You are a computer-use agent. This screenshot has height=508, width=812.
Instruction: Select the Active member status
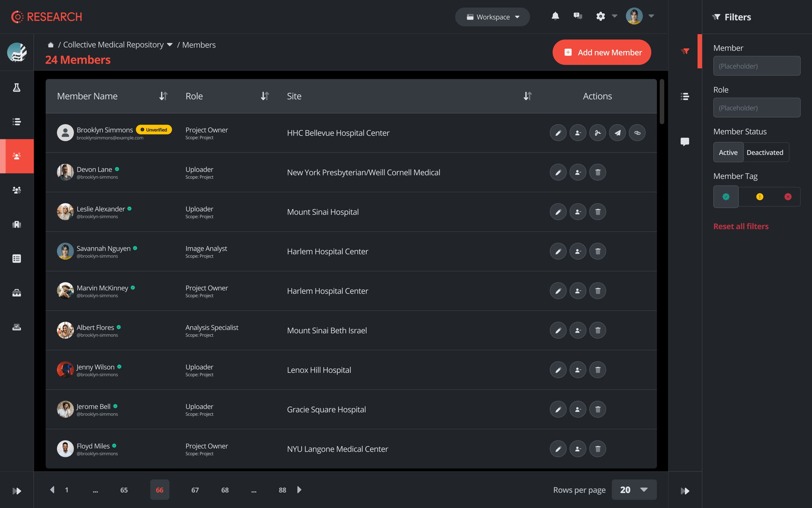pos(728,152)
